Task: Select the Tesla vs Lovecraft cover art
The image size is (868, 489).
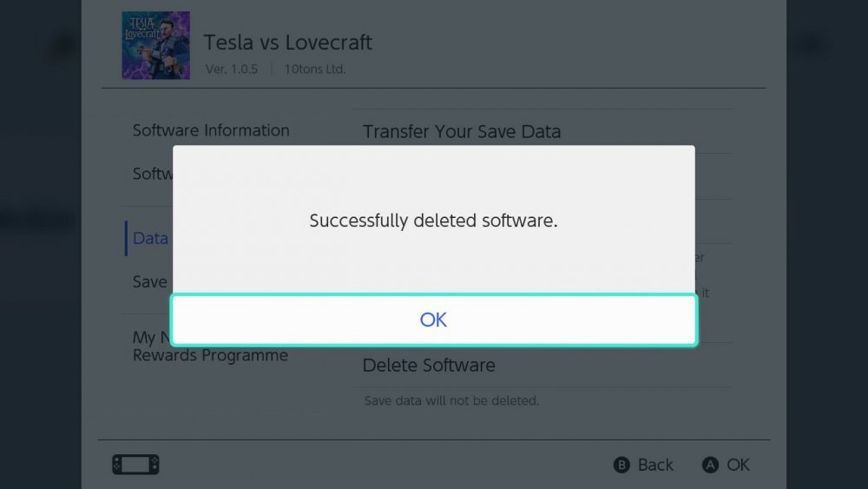Action: [155, 45]
